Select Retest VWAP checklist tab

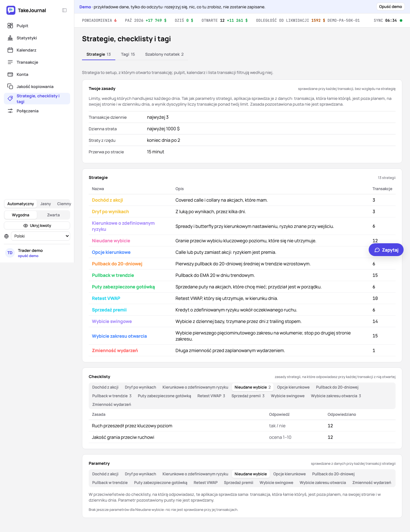click(211, 396)
